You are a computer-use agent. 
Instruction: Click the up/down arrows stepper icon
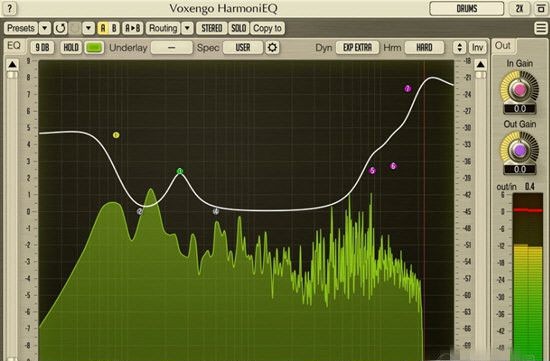point(460,47)
